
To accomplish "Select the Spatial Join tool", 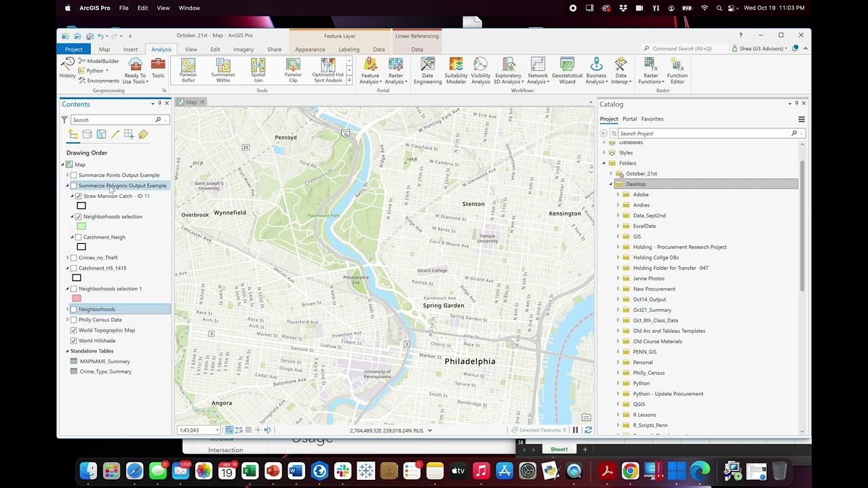I will [258, 70].
